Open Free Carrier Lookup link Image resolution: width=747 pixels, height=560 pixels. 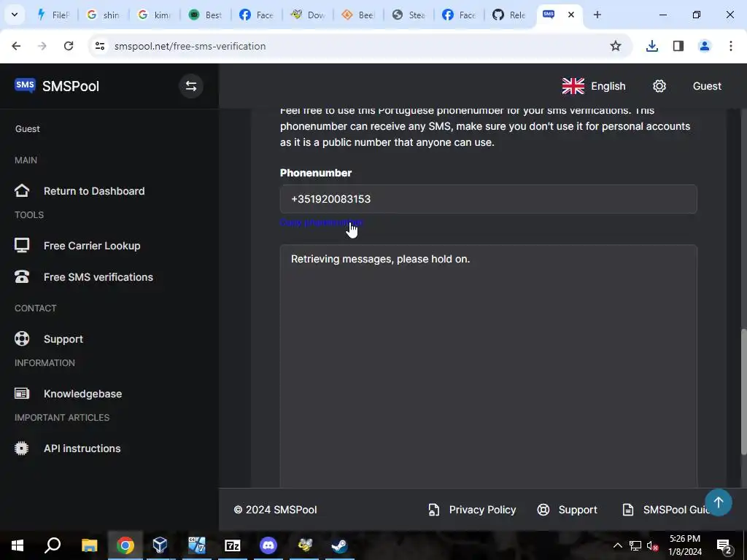tap(92, 246)
